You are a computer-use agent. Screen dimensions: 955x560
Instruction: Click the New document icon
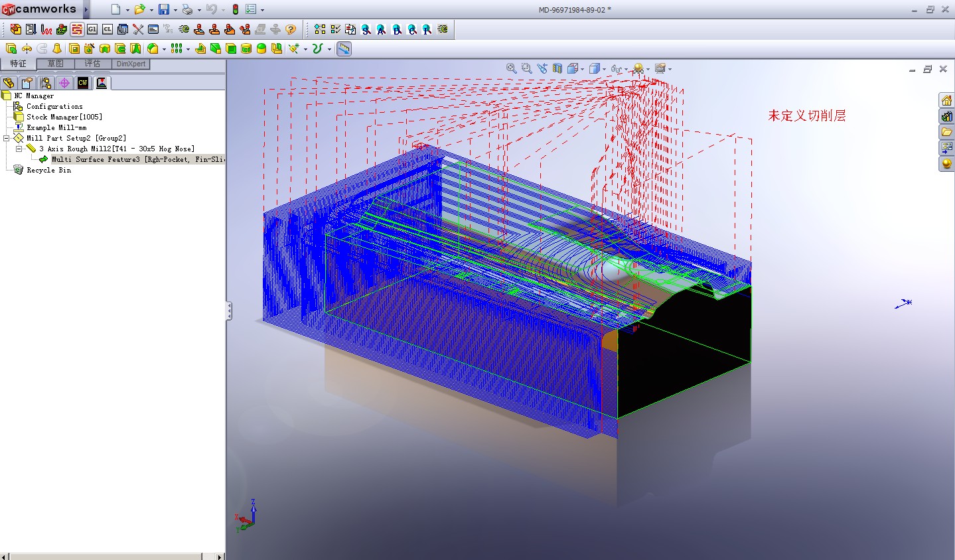pos(115,9)
